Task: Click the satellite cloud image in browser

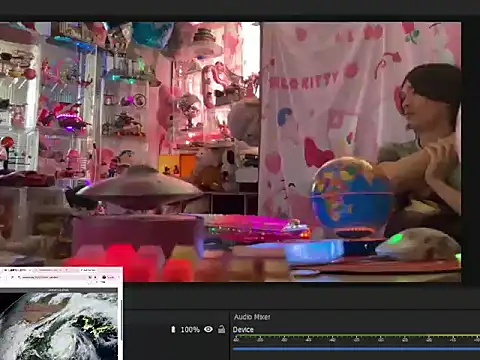Action: coord(59,326)
